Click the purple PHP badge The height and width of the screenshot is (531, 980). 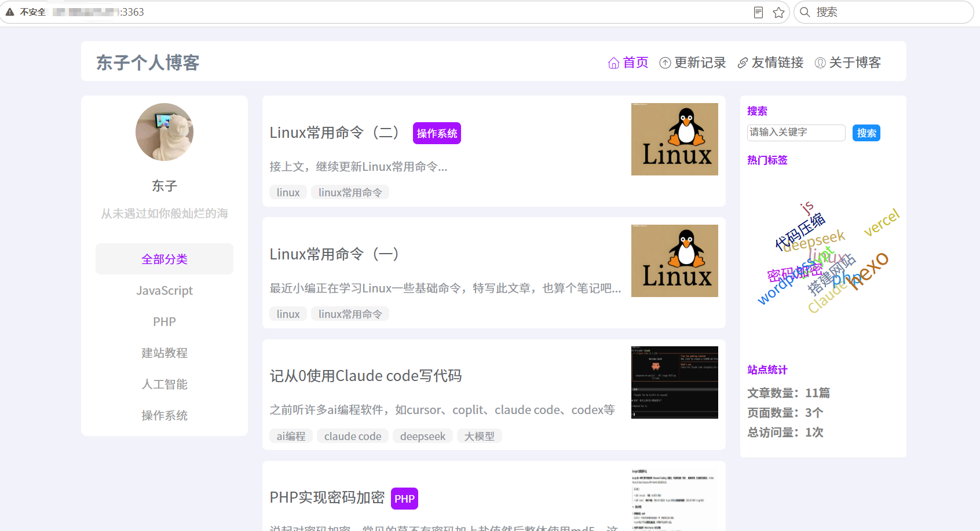404,499
